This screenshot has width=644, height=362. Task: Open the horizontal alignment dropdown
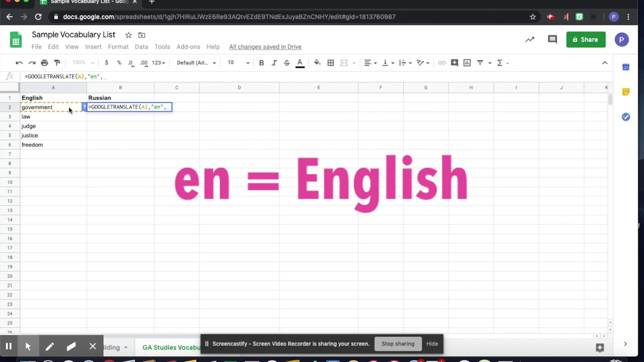[x=370, y=63]
